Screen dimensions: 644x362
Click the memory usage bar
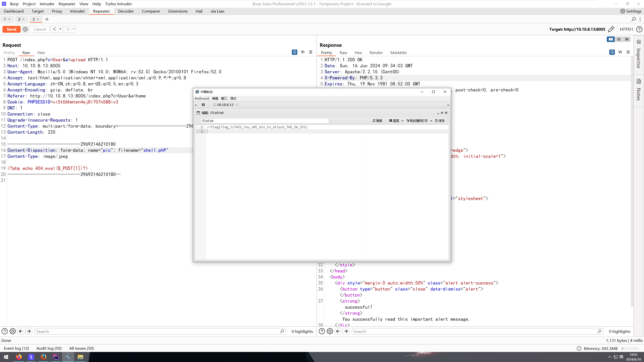pyautogui.click(x=630, y=348)
